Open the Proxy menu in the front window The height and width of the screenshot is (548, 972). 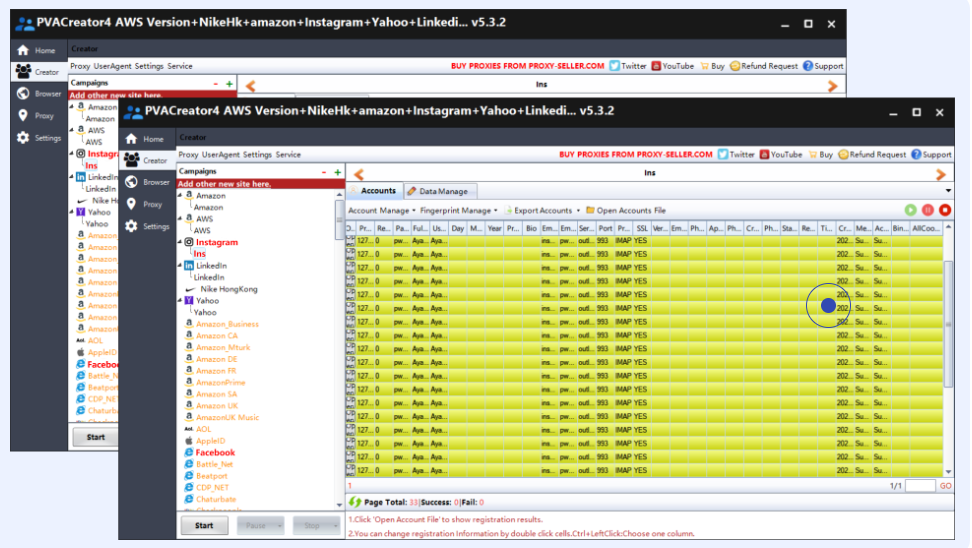[x=188, y=154]
